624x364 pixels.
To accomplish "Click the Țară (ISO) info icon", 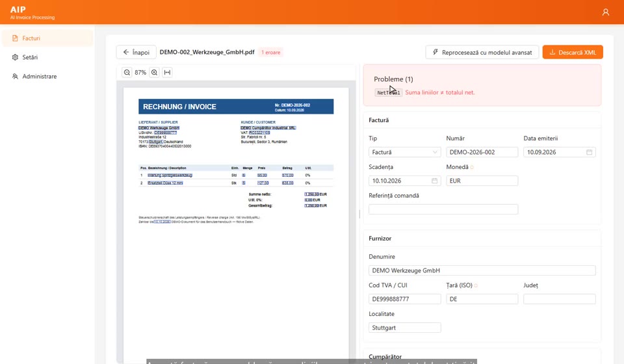I will click(x=476, y=285).
